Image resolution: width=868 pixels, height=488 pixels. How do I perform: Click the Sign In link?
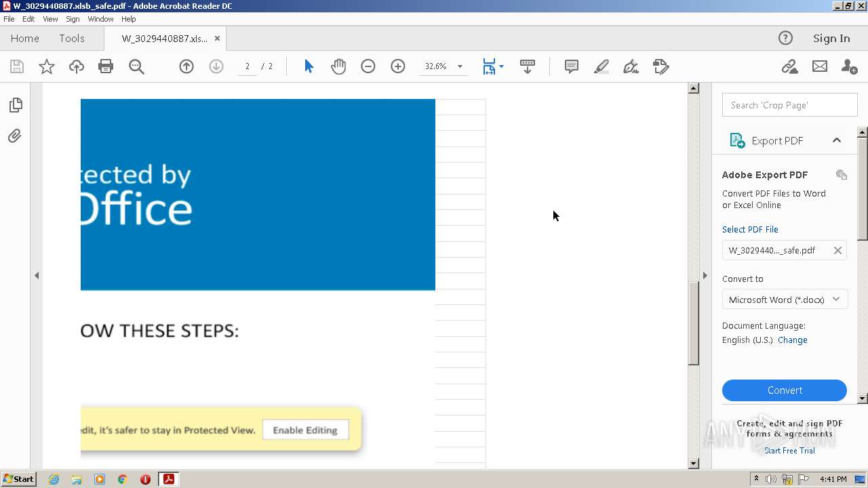click(x=831, y=39)
